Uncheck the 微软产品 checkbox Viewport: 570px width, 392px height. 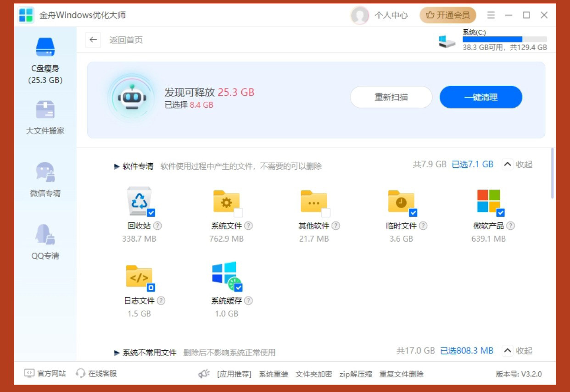pyautogui.click(x=500, y=212)
